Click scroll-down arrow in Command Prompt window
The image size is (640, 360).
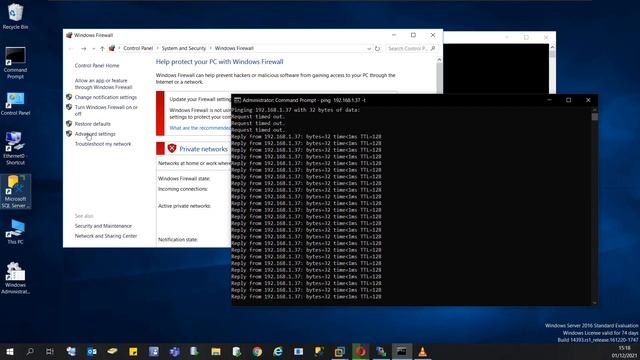click(x=595, y=302)
